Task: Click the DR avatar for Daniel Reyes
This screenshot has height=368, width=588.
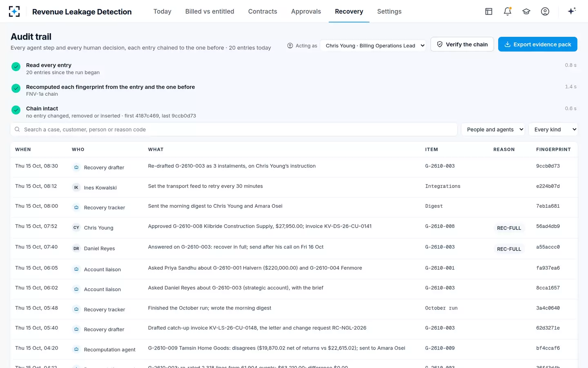Action: click(76, 249)
